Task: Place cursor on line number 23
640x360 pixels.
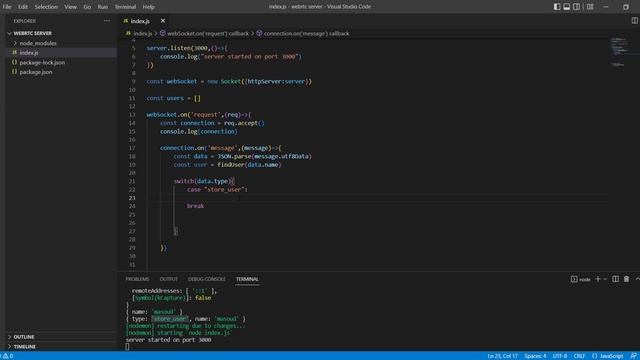Action: (x=132, y=198)
